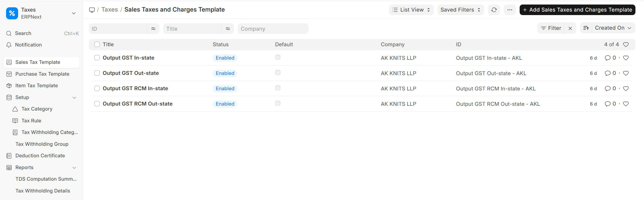This screenshot has width=644, height=200.
Task: Click the refresh list icon
Action: coord(494,10)
